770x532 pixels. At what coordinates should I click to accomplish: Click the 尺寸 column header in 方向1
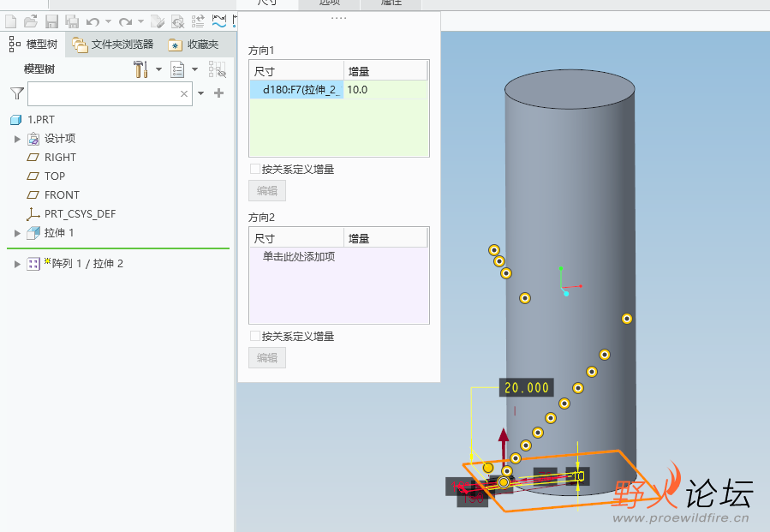coord(296,72)
